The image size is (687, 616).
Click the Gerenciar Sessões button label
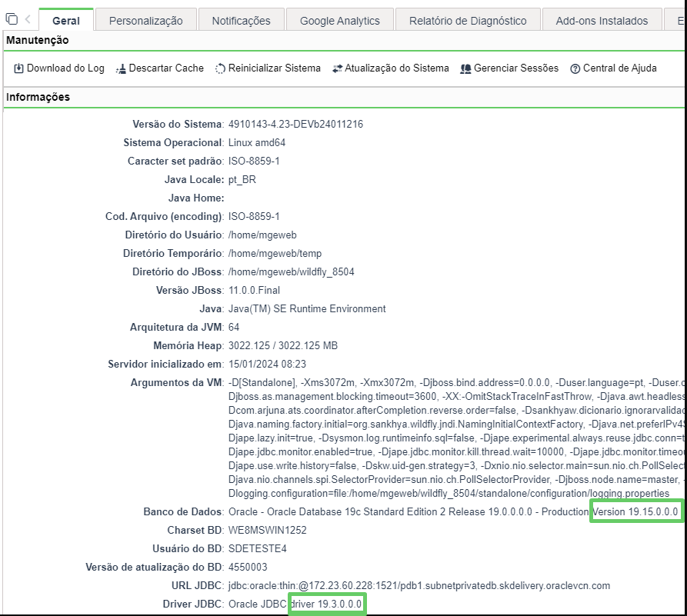(x=516, y=68)
